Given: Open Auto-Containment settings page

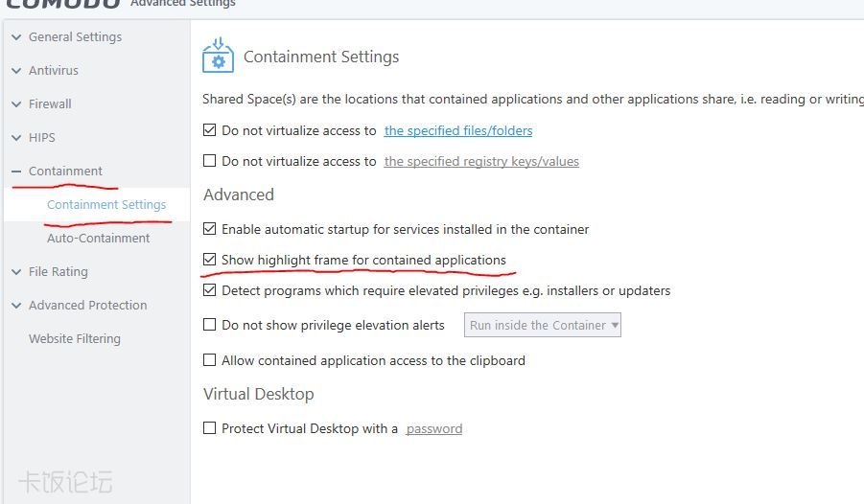Looking at the screenshot, I should 98,239.
